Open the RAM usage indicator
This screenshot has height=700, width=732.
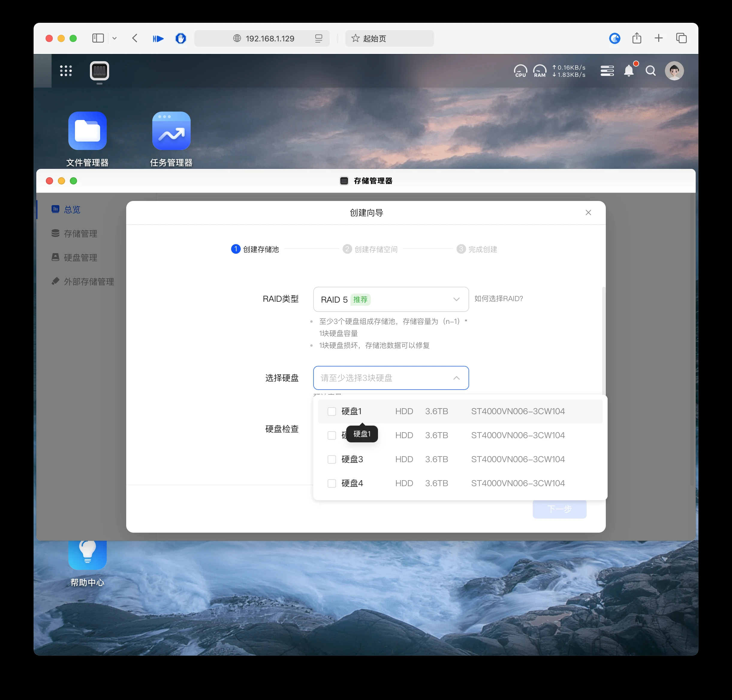tap(540, 71)
